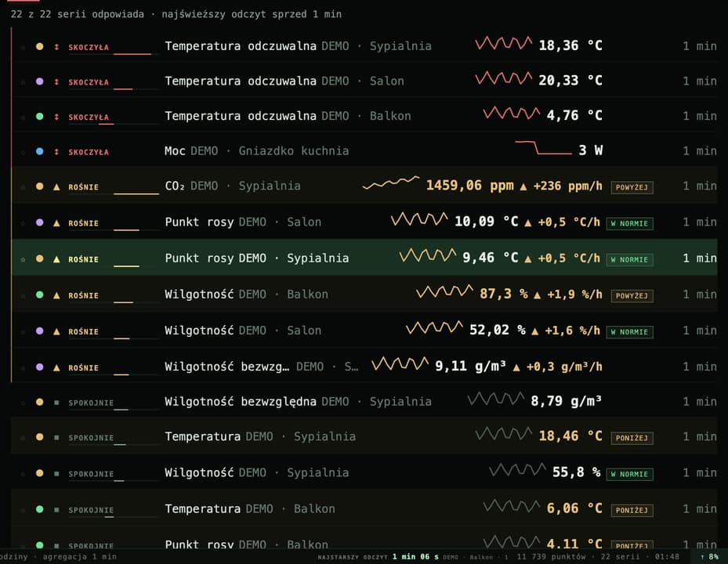Select the SKOCZYŁA label on Temperatura odczuwalna Salon
The width and height of the screenshot is (728, 564).
(x=89, y=82)
